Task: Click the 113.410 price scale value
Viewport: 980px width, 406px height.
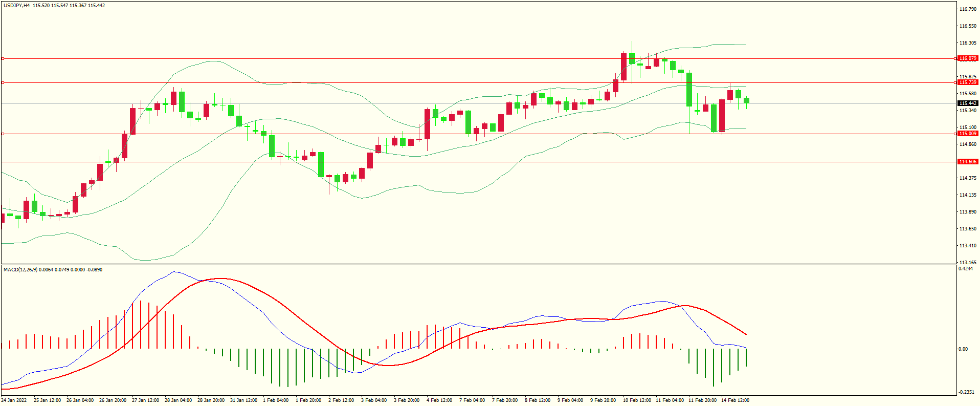Action: 968,246
